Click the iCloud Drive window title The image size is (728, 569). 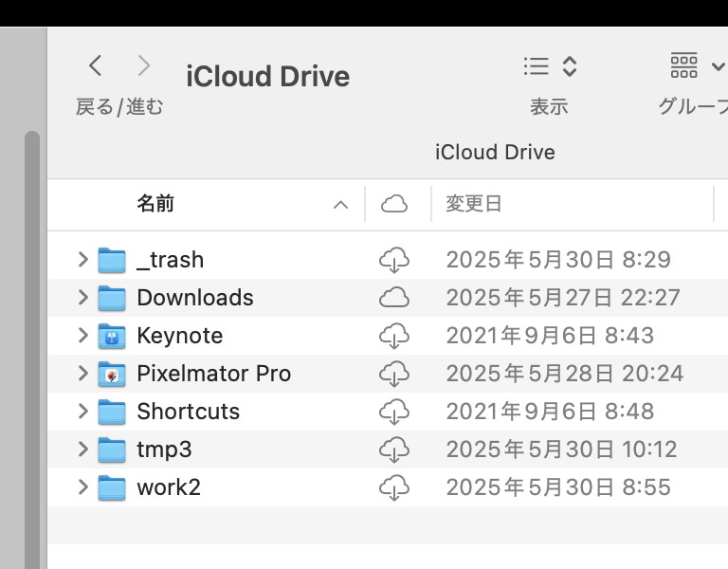pos(268,76)
